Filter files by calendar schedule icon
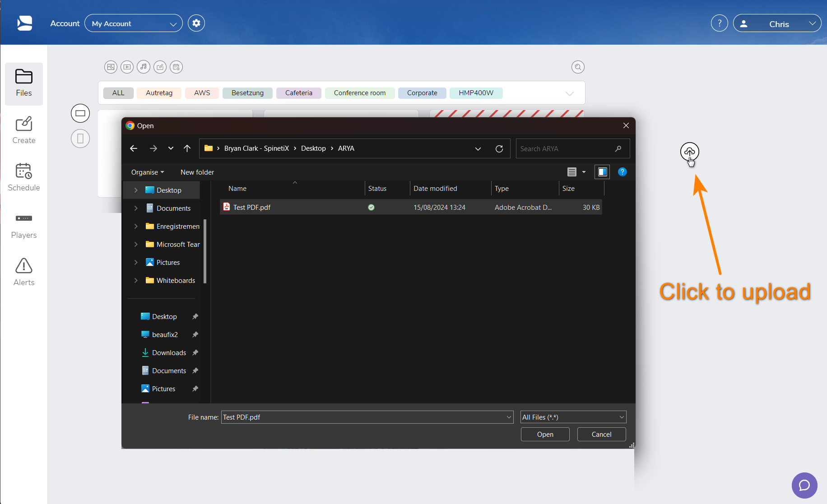Viewport: 827px width, 504px height. click(177, 67)
